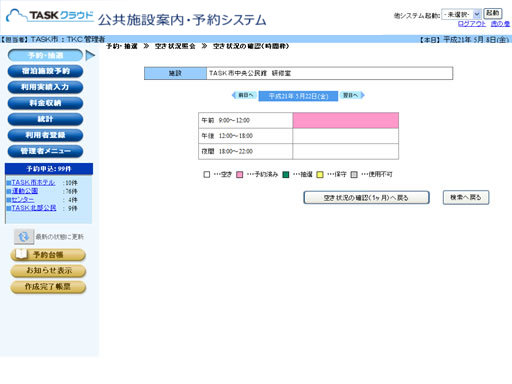Click the green 抽選 legend swatch
This screenshot has width=512, height=384.
(x=286, y=174)
